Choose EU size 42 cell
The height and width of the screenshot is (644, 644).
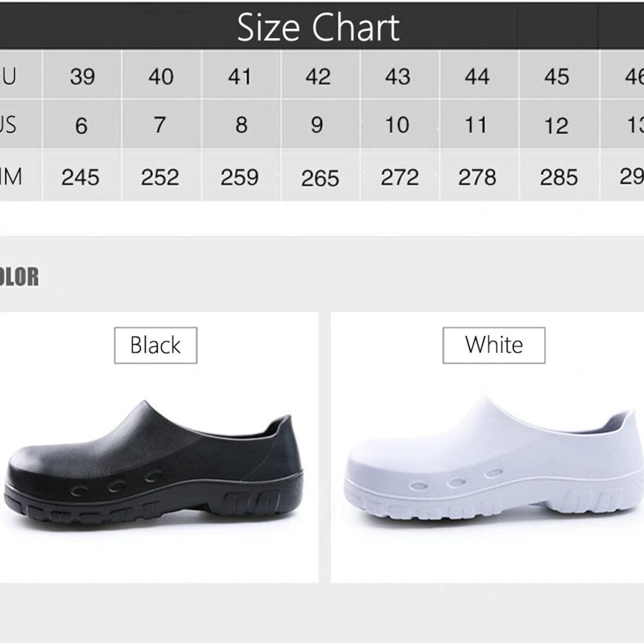tap(318, 77)
